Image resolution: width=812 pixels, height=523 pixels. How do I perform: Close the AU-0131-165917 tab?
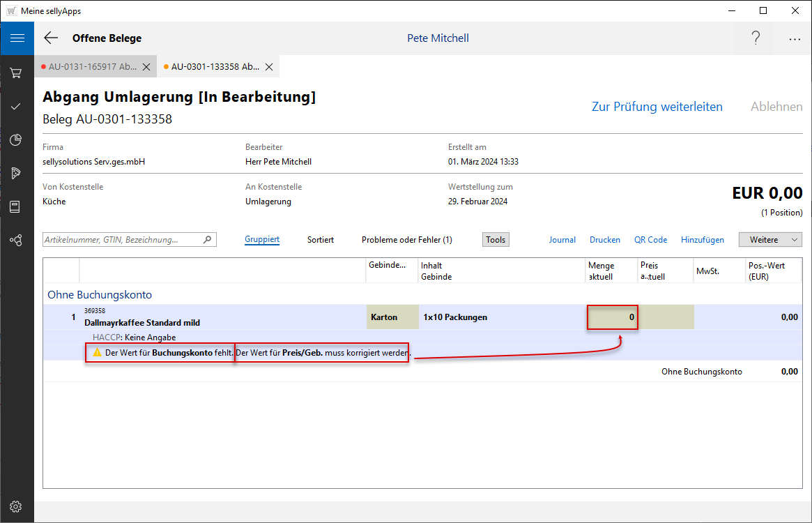click(x=146, y=67)
